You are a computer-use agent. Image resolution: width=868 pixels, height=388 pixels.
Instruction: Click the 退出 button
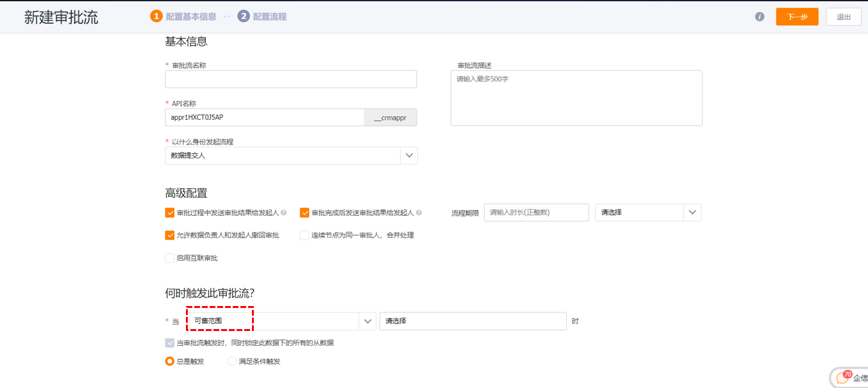(x=843, y=17)
